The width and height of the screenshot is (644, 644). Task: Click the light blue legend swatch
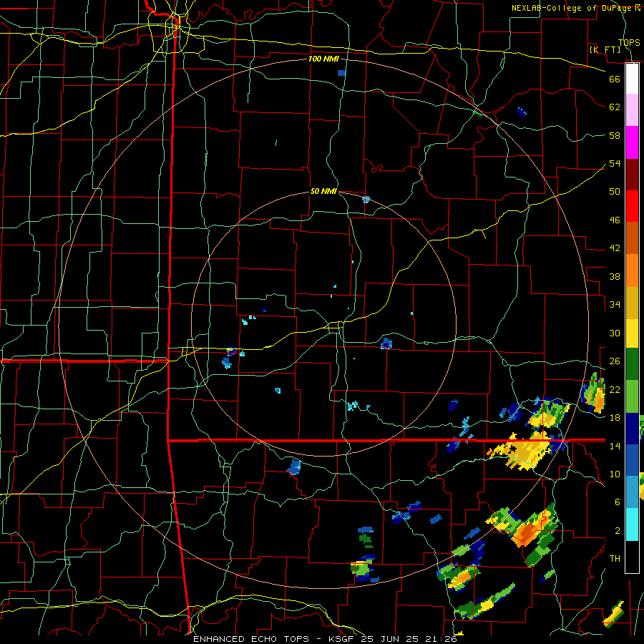632,492
